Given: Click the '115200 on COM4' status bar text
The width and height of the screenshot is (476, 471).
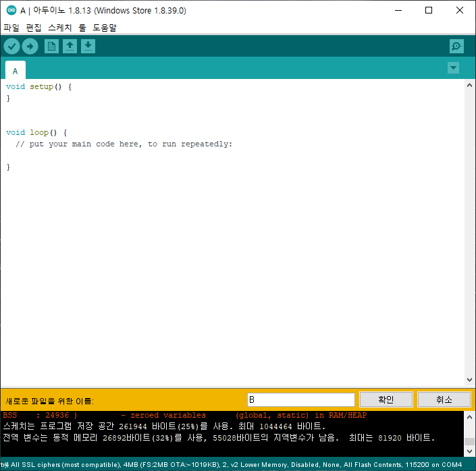Looking at the screenshot, I should click(x=433, y=465).
